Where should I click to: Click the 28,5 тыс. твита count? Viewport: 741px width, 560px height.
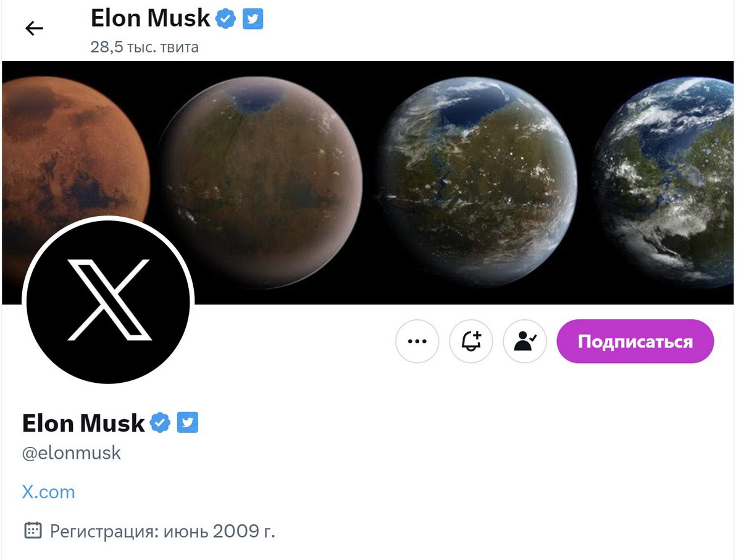[144, 47]
